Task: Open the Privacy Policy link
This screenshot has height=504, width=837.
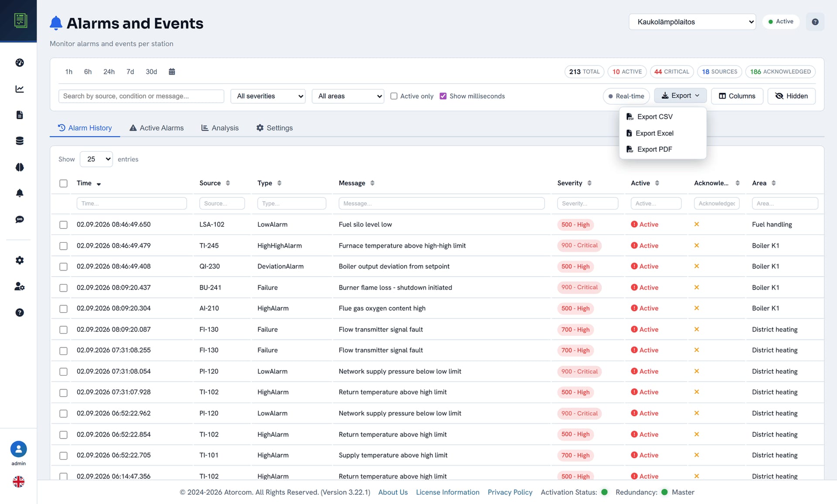Action: (x=510, y=492)
